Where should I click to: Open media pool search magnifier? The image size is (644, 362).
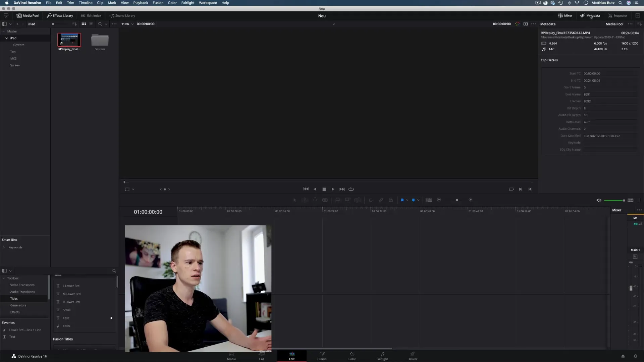click(x=100, y=24)
